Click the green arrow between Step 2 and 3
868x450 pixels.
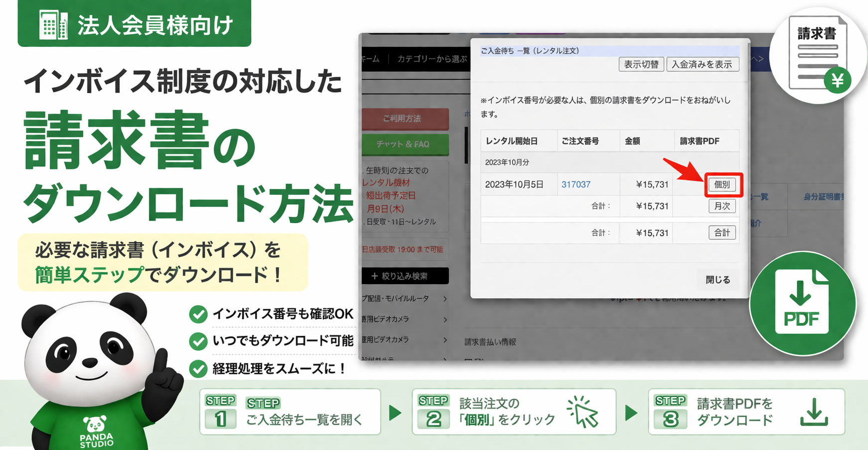pyautogui.click(x=631, y=413)
